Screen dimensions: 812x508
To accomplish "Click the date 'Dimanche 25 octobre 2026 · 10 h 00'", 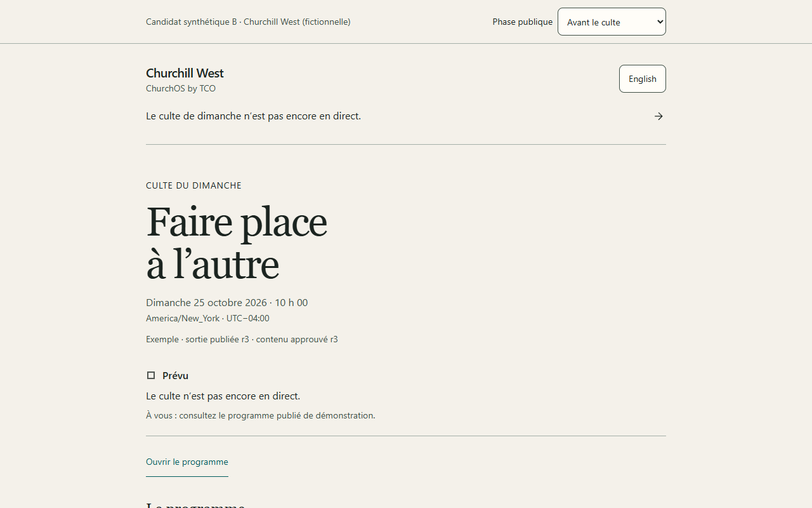I will [226, 302].
